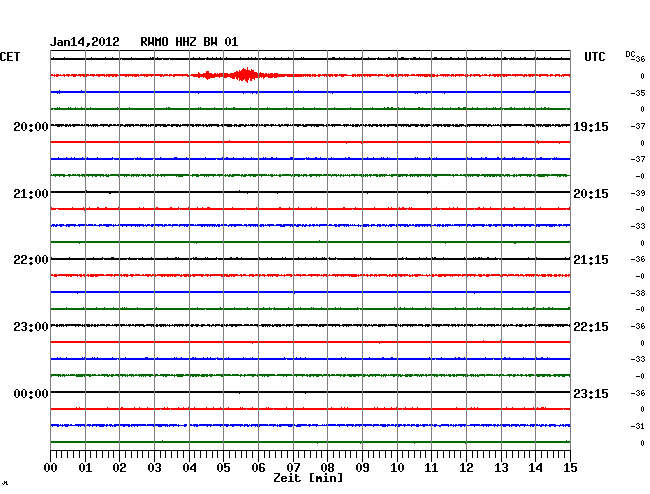Select the 20:00 CET time label
650x494 pixels.
coord(31,126)
